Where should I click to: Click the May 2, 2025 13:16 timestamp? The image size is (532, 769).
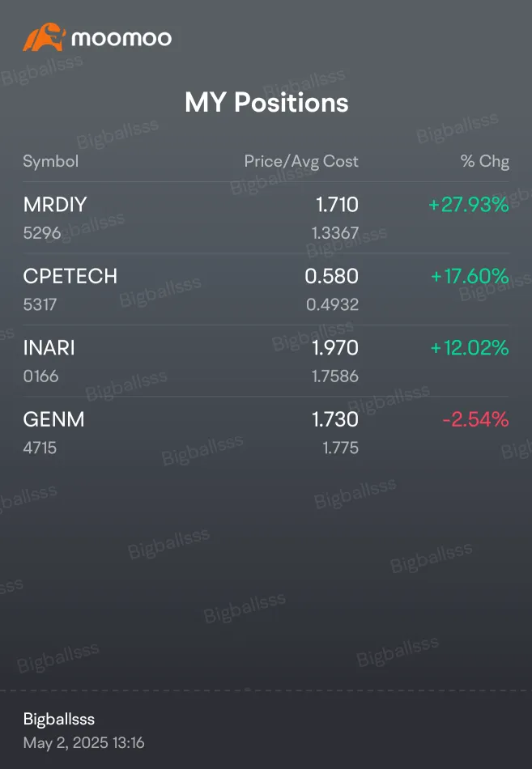84,742
